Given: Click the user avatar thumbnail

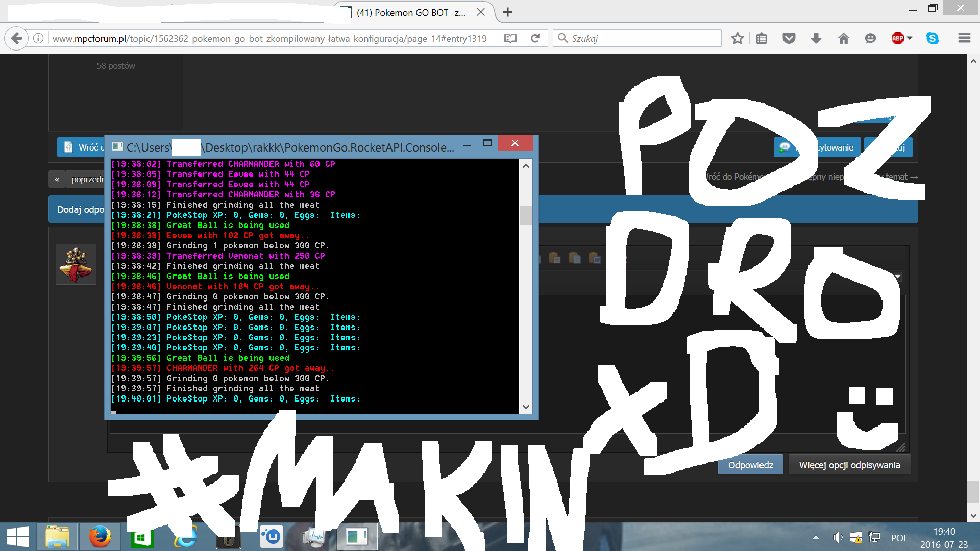Looking at the screenshot, I should point(76,264).
